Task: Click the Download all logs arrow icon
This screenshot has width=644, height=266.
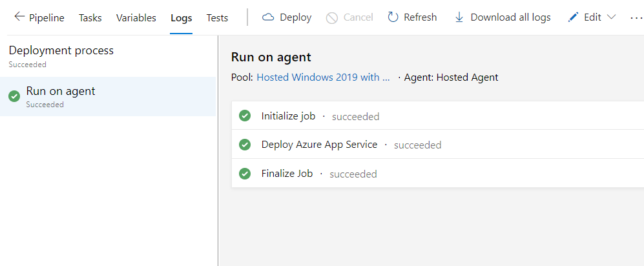Action: coord(459,17)
